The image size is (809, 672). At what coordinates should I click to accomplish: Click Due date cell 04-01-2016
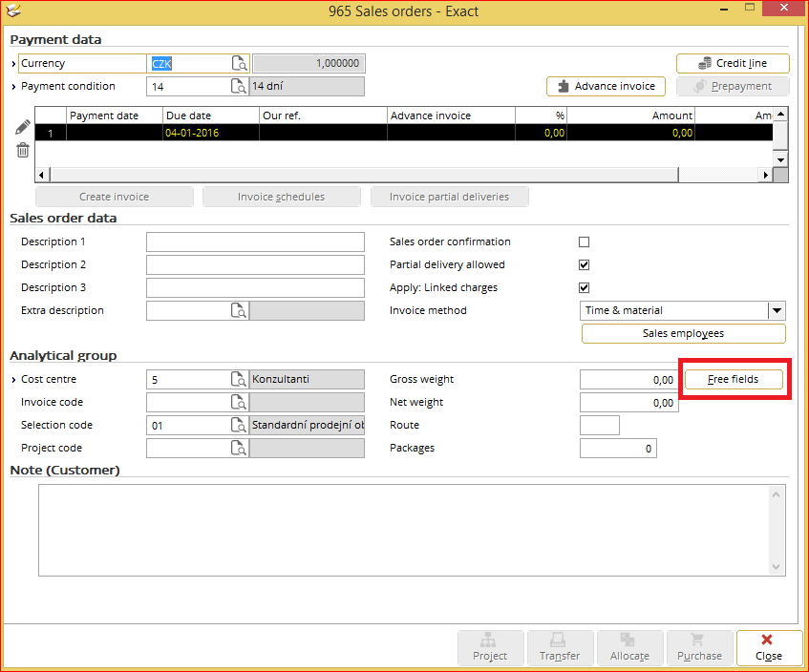pyautogui.click(x=211, y=133)
